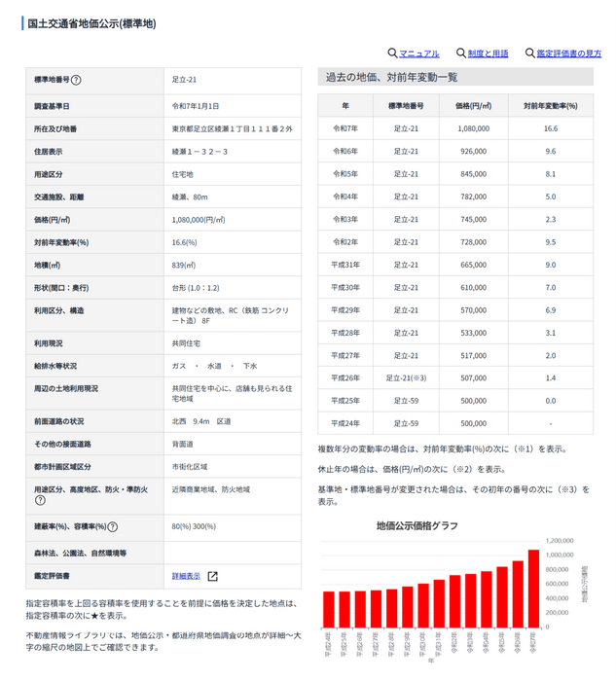The image size is (616, 681).
Task: Click the magnifier icon beside 制度と用語
Action: (461, 53)
